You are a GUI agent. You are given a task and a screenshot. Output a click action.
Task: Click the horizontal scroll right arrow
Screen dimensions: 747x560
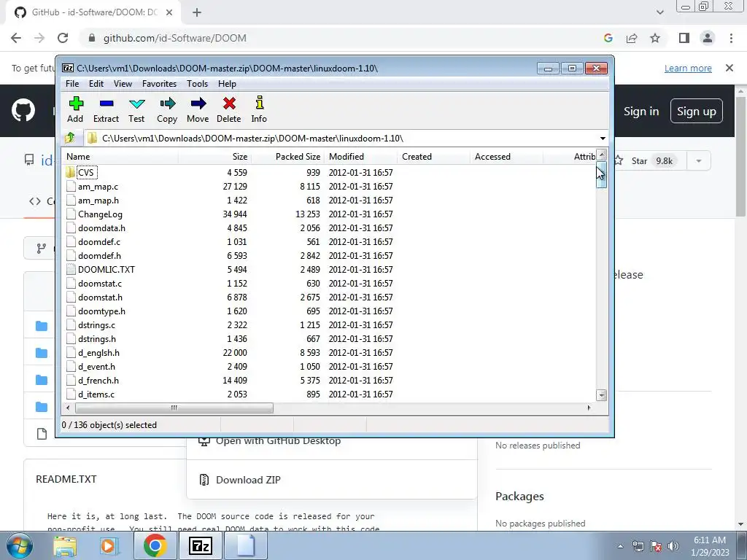tap(589, 408)
